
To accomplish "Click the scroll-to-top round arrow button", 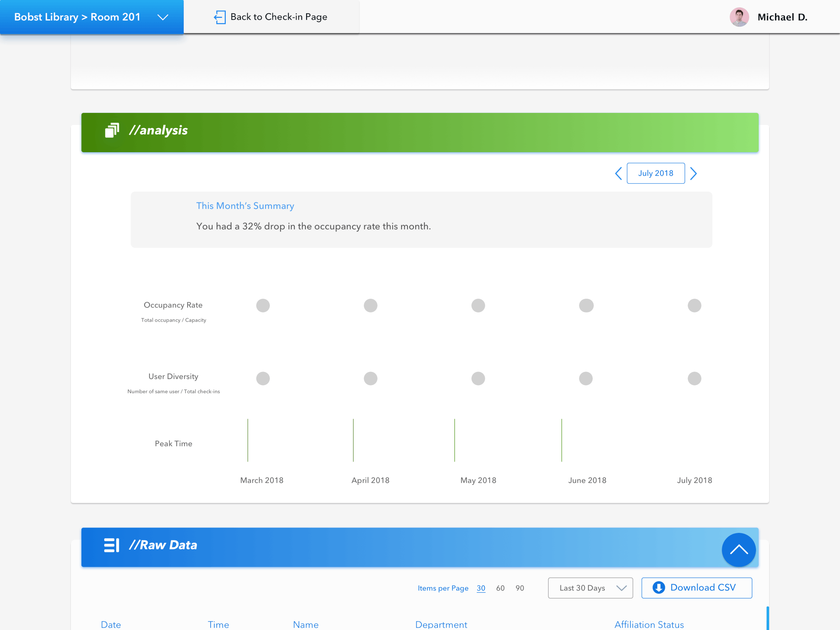I will click(x=738, y=549).
